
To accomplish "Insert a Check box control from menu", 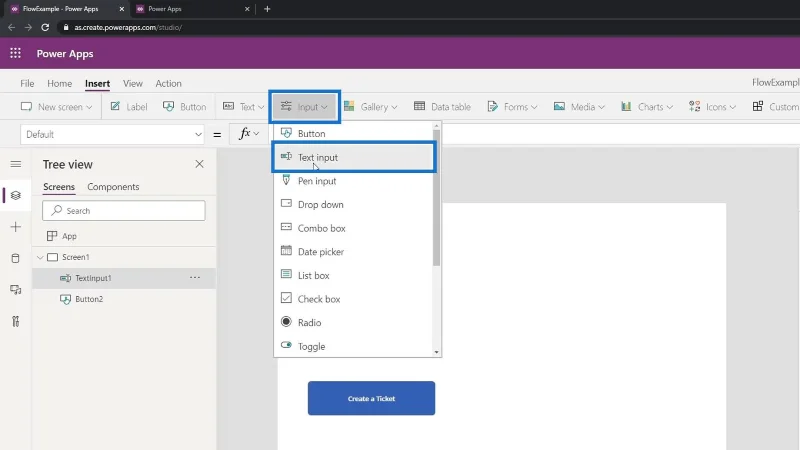I will tap(353, 299).
